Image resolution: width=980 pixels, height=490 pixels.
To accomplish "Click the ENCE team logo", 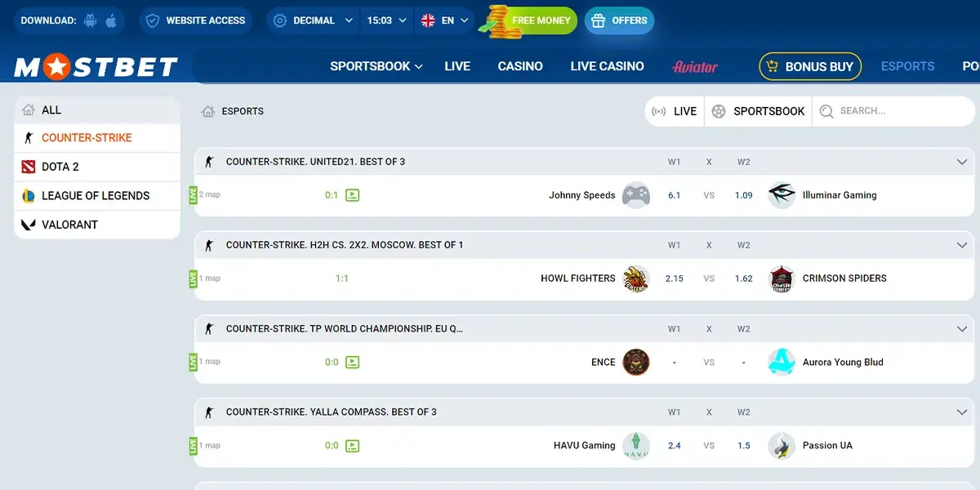I will click(636, 362).
